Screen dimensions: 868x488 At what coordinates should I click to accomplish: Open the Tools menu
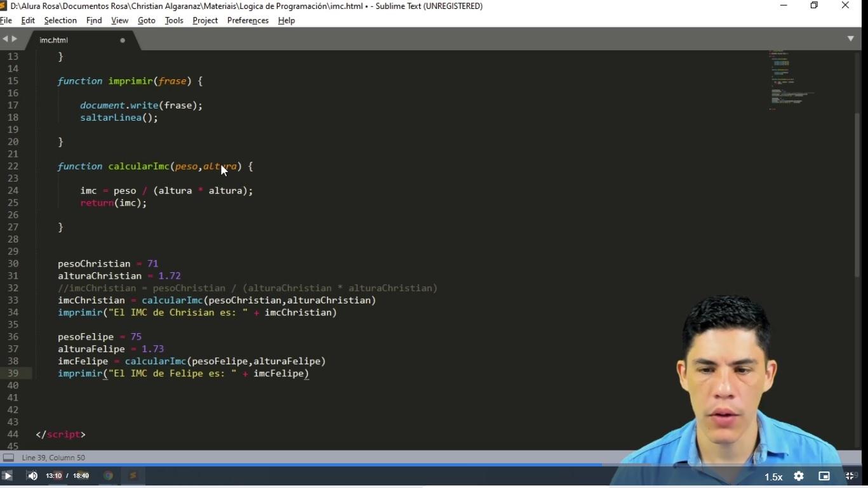point(174,20)
